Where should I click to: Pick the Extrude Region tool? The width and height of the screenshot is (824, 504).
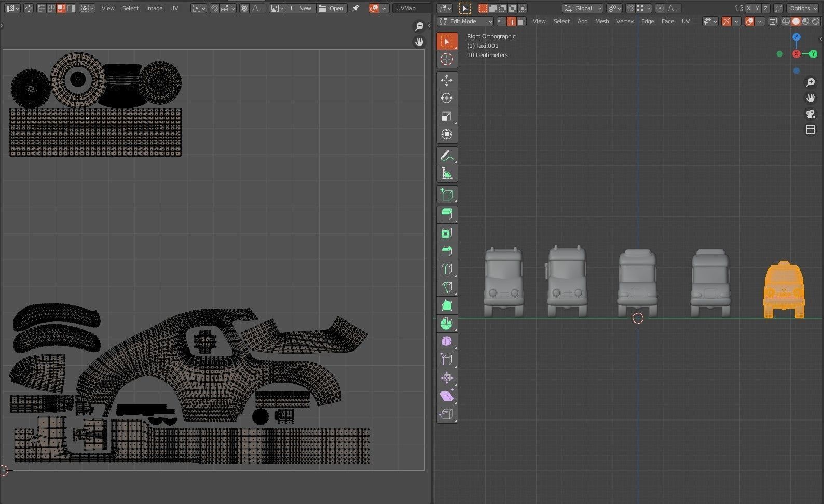[447, 215]
